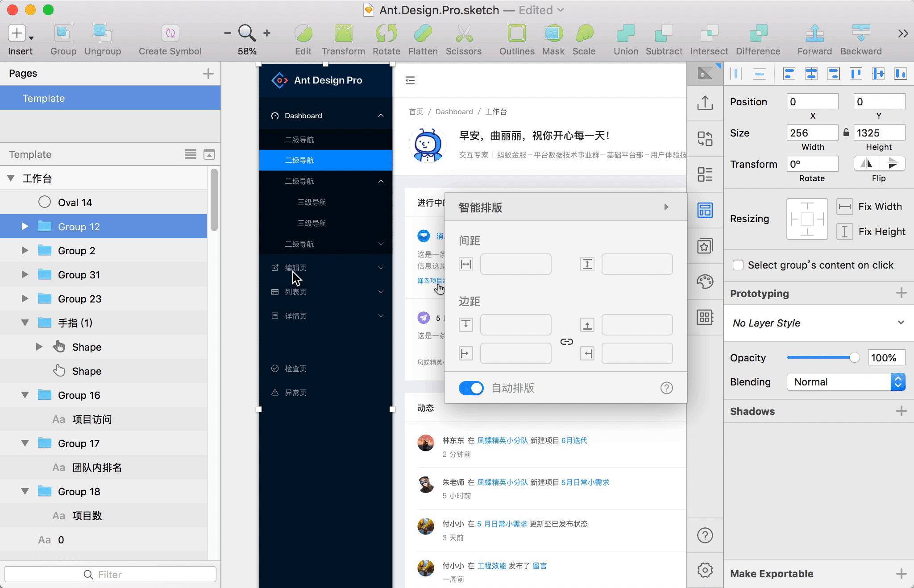Screen dimensions: 914x588
Task: Select the Scale tool
Action: point(584,33)
